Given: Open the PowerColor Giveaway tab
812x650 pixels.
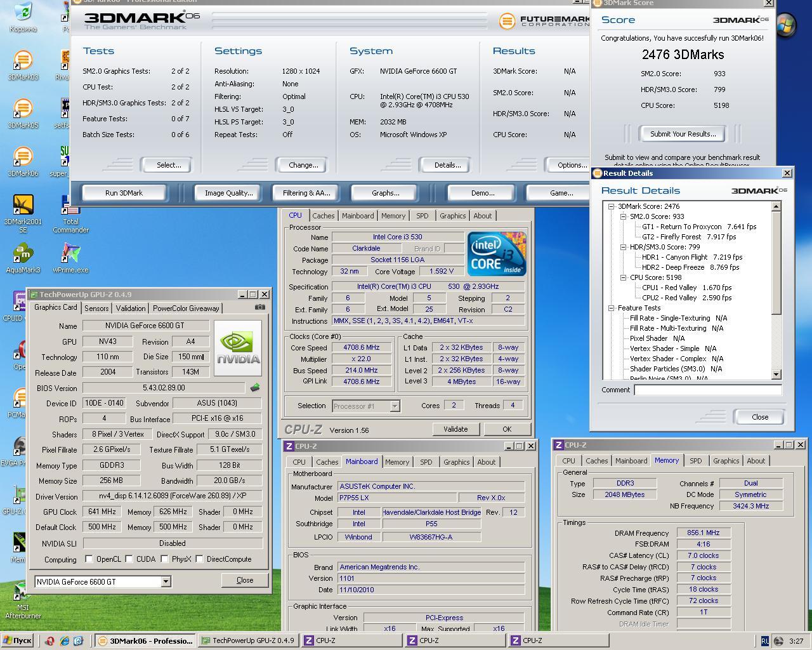Looking at the screenshot, I should 186,308.
